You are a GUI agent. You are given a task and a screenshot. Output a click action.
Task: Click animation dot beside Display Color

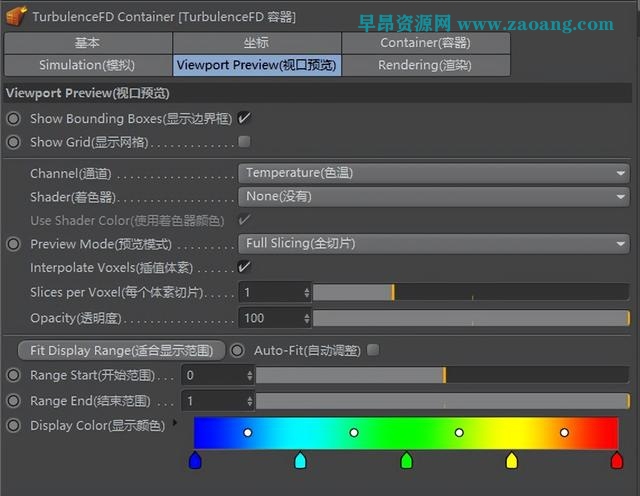(13, 425)
